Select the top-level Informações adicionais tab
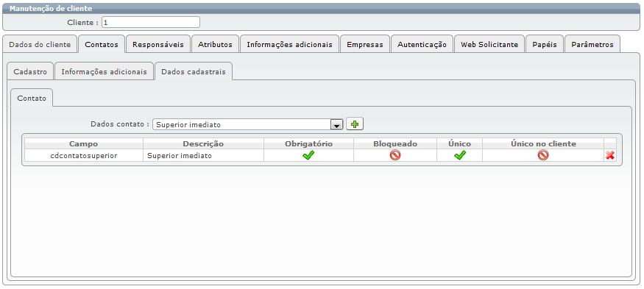This screenshot has height=289, width=644. 289,44
